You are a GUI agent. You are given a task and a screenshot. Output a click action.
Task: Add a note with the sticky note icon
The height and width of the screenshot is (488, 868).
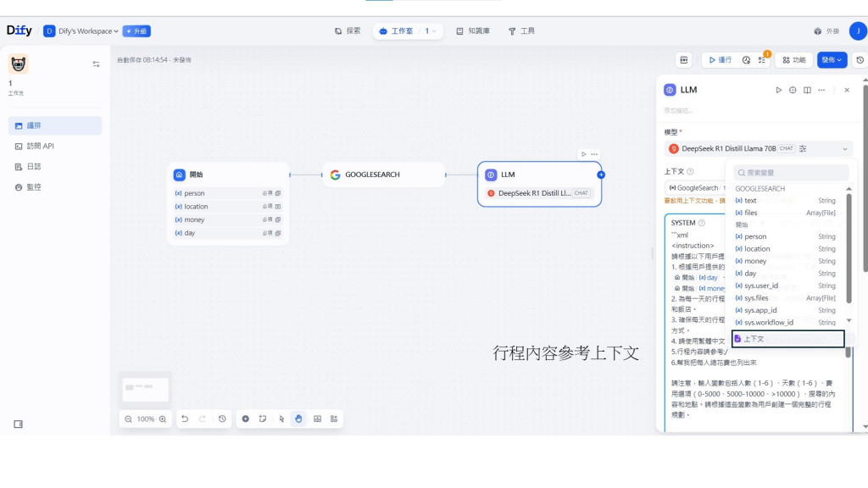point(263,419)
